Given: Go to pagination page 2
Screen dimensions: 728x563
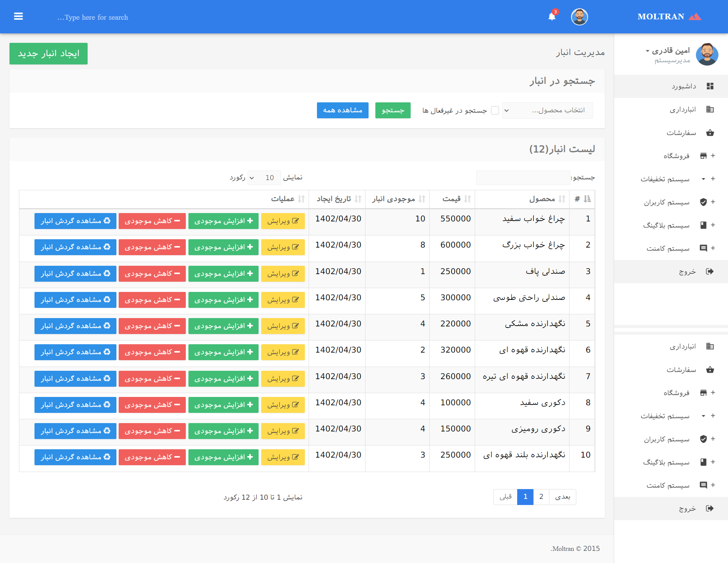Looking at the screenshot, I should coord(541,497).
